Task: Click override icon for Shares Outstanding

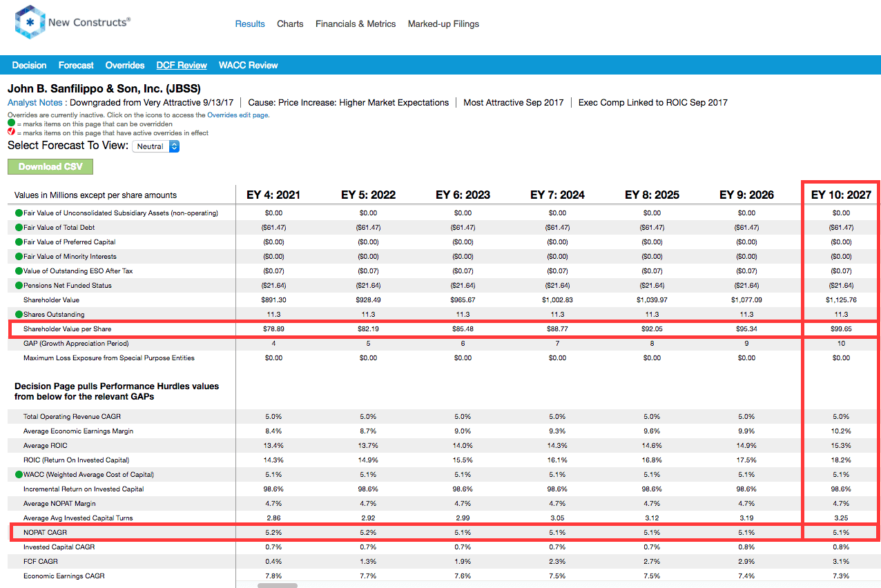Action: tap(19, 315)
